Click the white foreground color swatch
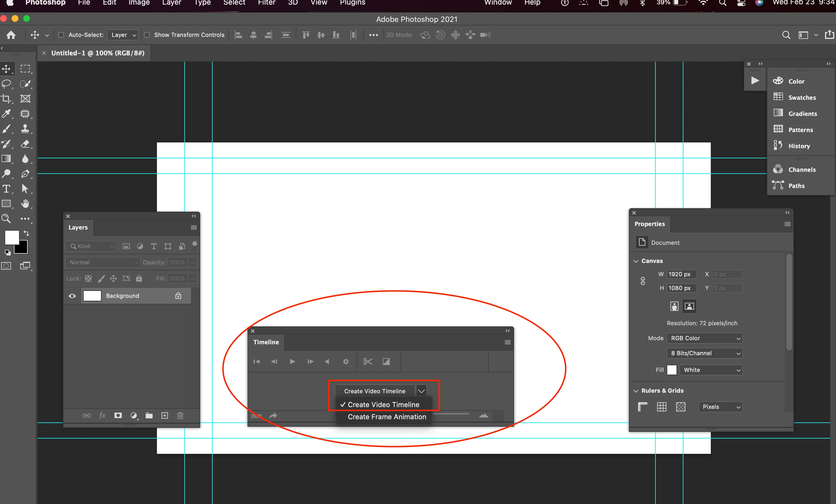This screenshot has width=836, height=504. click(11, 237)
